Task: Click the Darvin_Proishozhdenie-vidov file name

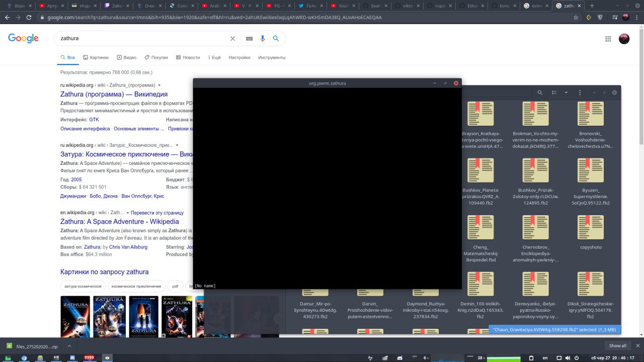Action: coord(370,310)
